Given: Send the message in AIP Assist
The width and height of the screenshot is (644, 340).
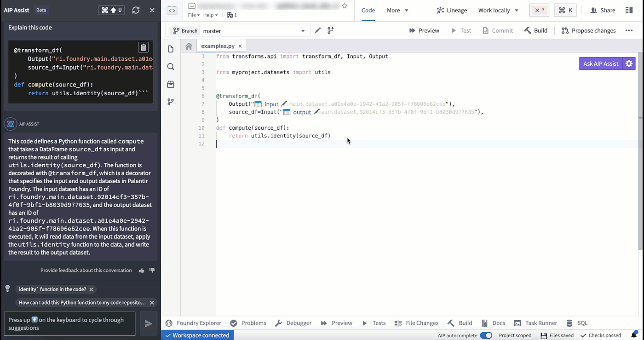Looking at the screenshot, I should click(148, 324).
